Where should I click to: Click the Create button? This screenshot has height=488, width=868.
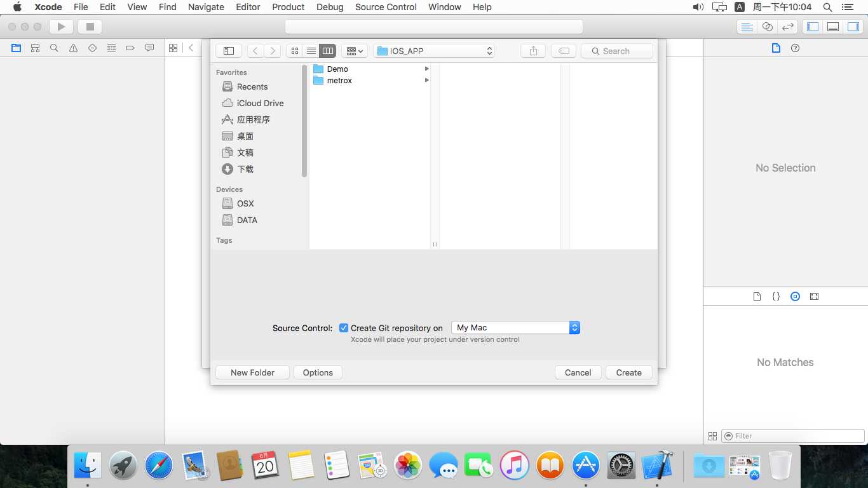pos(629,372)
